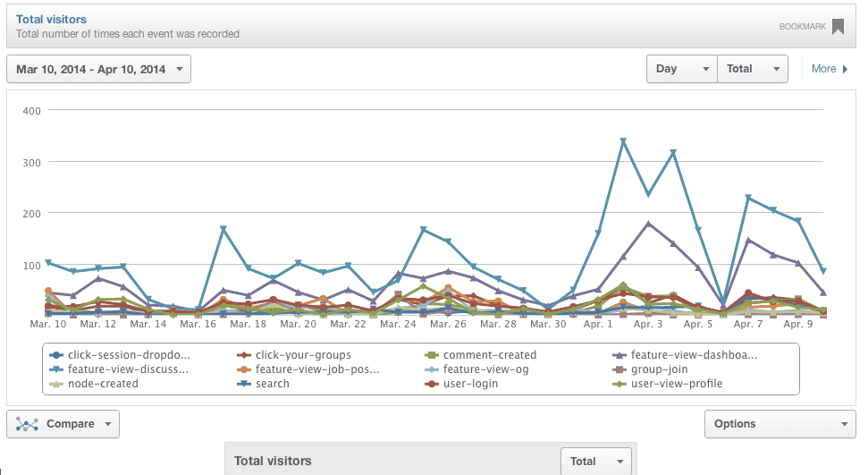
Task: Click the Bookmark ribbon icon
Action: click(838, 26)
